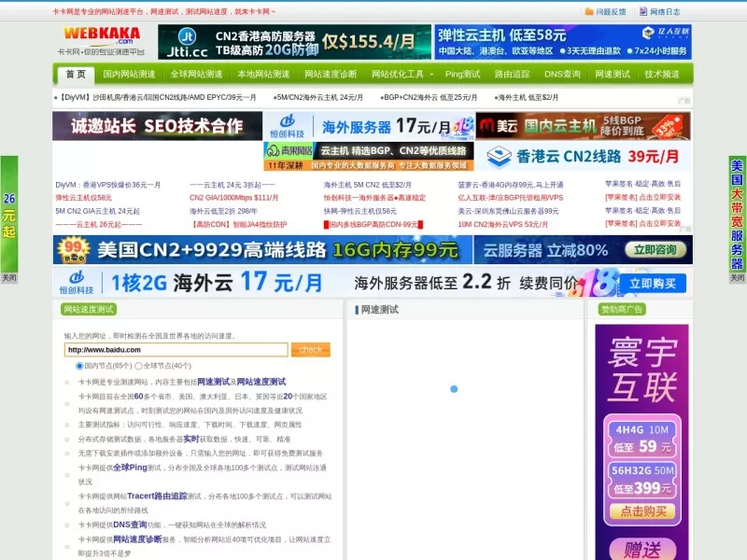747x560 pixels.
Task: Expand the 网站优化工具 dropdown menu
Action: tap(402, 75)
